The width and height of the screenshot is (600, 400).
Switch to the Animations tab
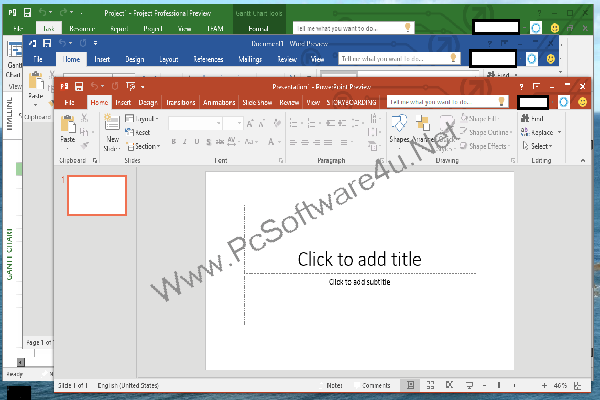pyautogui.click(x=219, y=102)
